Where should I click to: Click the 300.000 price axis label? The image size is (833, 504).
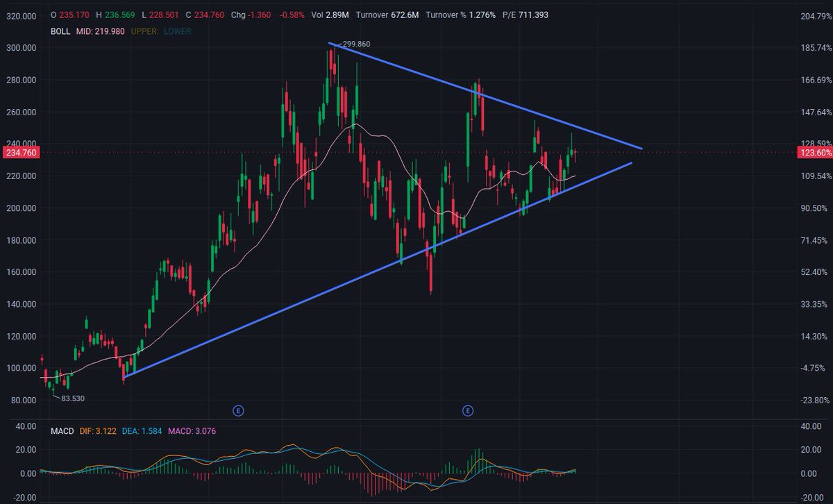[22, 48]
